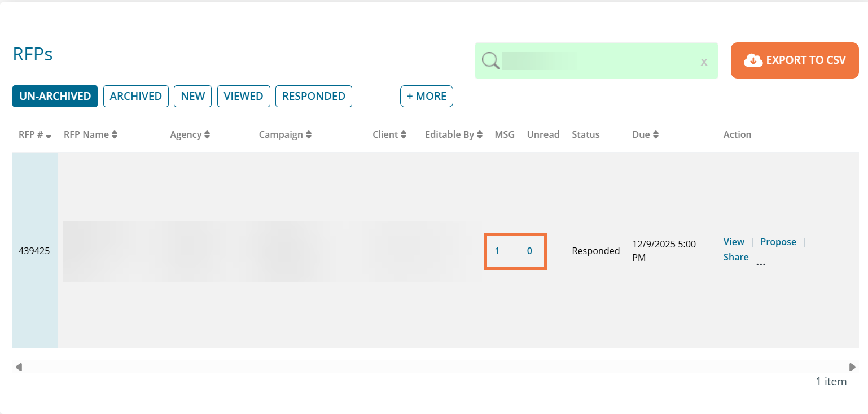This screenshot has width=868, height=414.
Task: Show only Responded RFPs
Action: point(313,96)
